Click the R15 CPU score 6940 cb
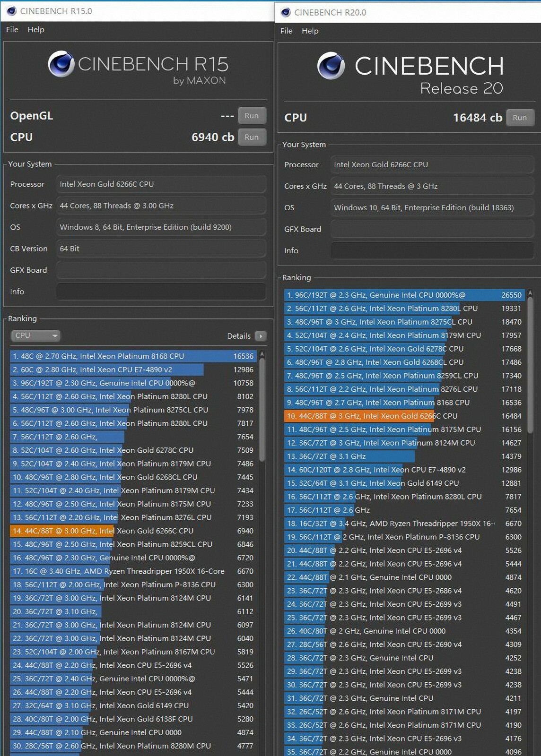This screenshot has height=756, width=541. click(x=213, y=137)
